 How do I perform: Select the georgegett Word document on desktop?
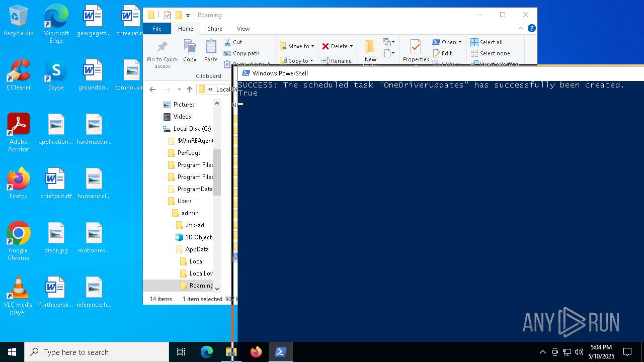[x=94, y=21]
